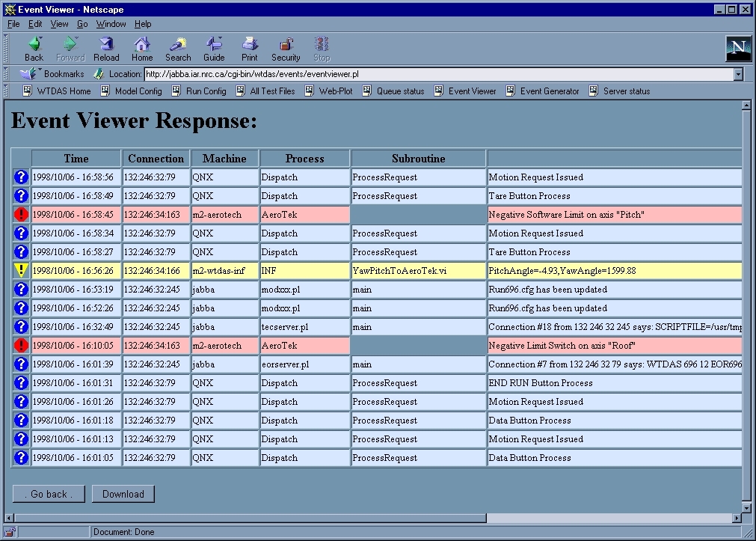Click the info icon on the 16:53:19 row
Screen dimensions: 756x541
(21, 289)
